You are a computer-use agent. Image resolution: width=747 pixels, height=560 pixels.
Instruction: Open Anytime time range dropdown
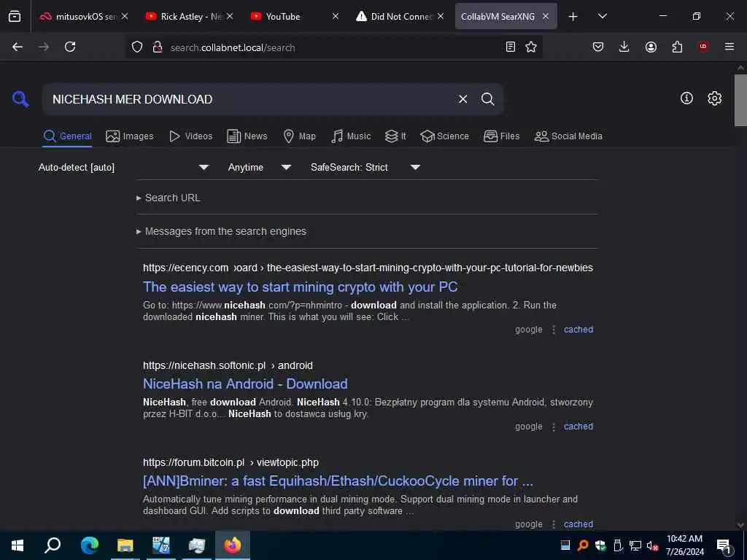click(x=259, y=167)
